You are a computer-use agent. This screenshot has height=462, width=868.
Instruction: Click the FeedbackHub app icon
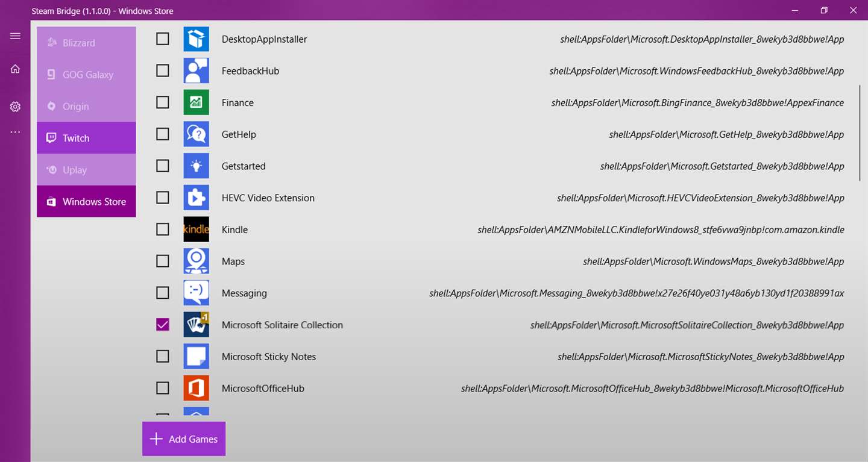click(x=197, y=70)
